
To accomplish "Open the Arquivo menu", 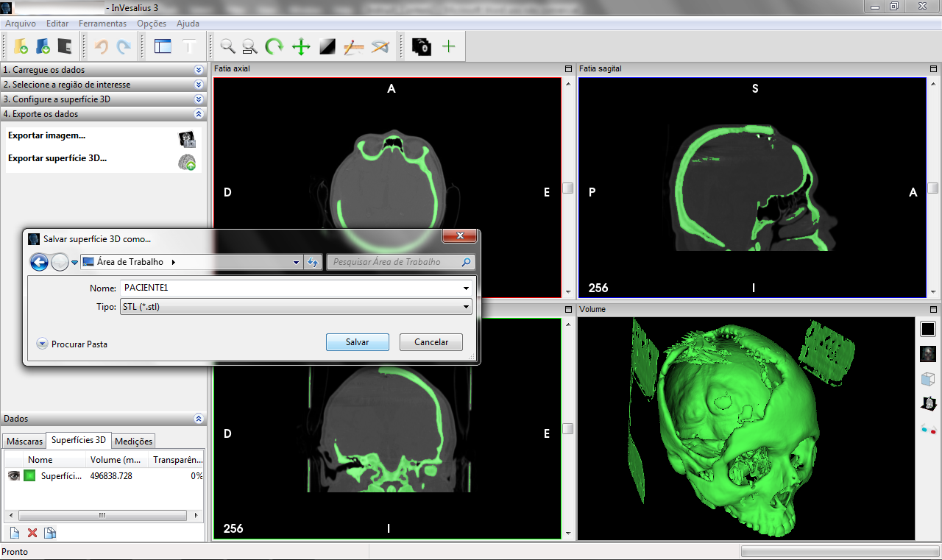I will click(x=21, y=24).
